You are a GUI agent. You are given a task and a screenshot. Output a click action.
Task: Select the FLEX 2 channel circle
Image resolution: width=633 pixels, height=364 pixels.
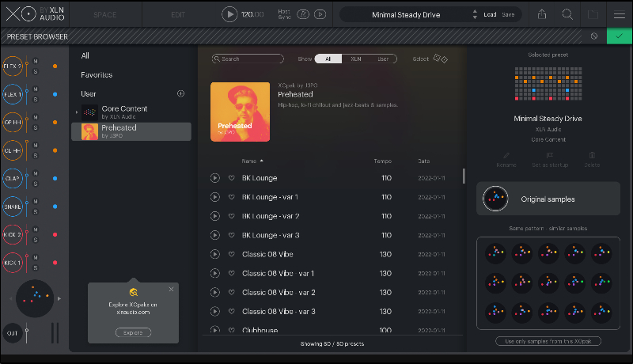tap(13, 66)
